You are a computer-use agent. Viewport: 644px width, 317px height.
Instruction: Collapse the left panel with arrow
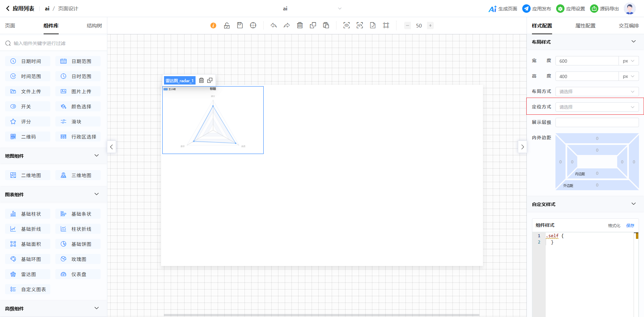coord(111,147)
